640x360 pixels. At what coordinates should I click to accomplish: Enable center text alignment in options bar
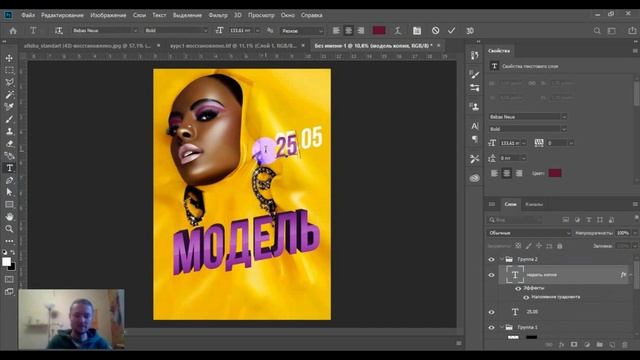tap(348, 31)
